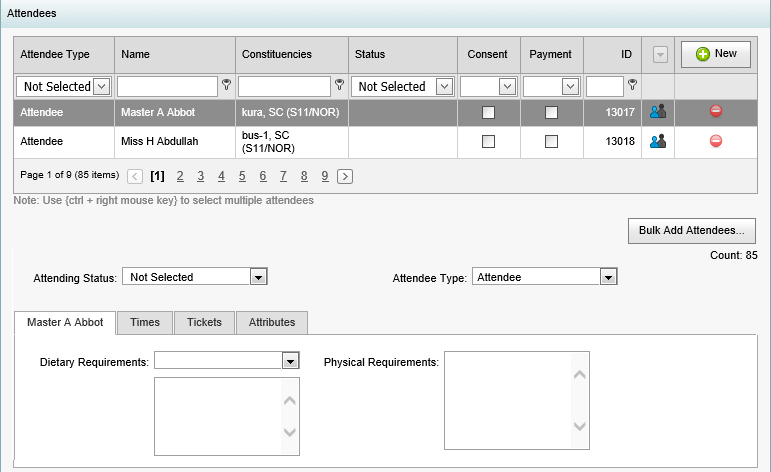The height and width of the screenshot is (472, 771).
Task: Expand the Attending Status dropdown
Action: click(259, 277)
